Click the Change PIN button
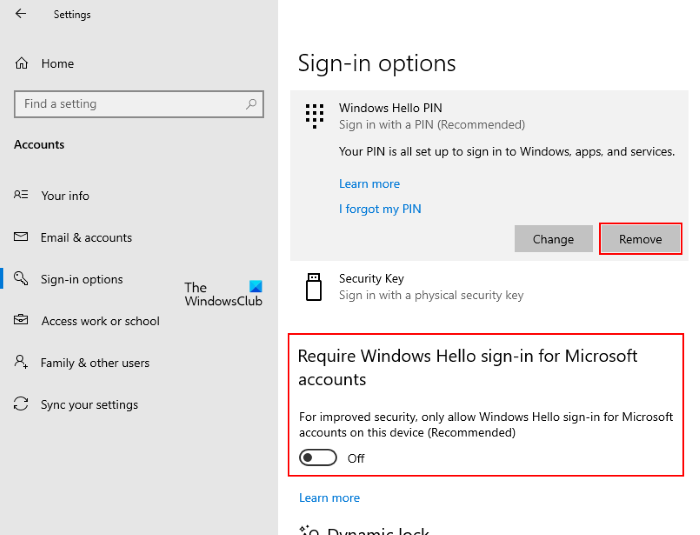700x535 pixels. (554, 239)
